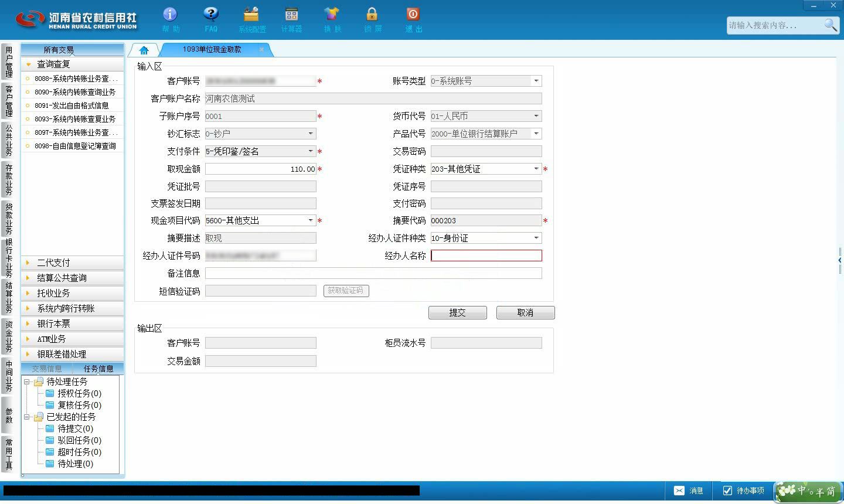
Task: Open the 公共业务 side tab
Action: [9, 140]
